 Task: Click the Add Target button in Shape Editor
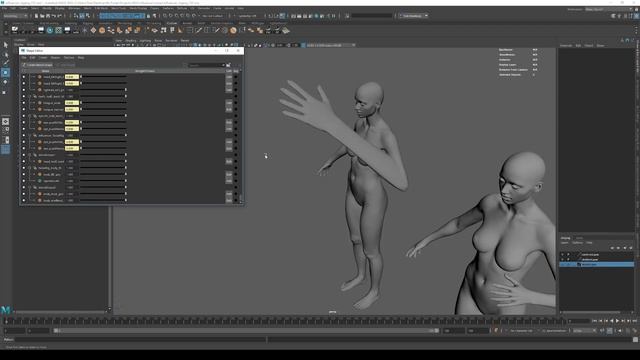coord(65,65)
